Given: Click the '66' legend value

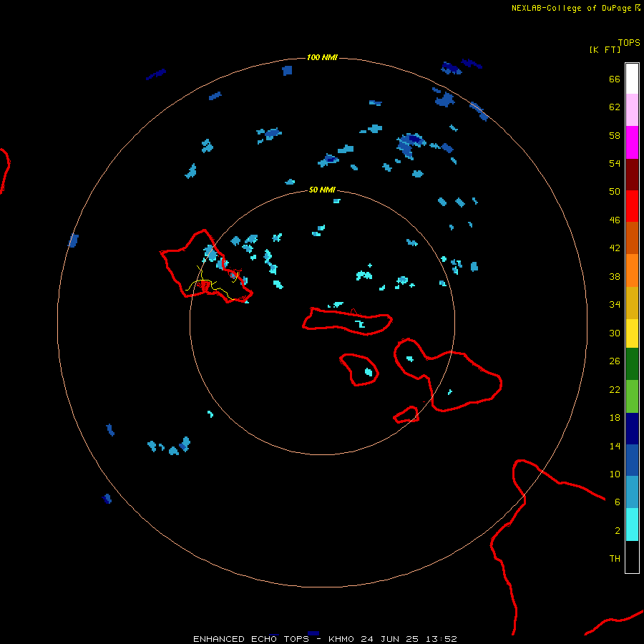Looking at the screenshot, I should point(615,79).
